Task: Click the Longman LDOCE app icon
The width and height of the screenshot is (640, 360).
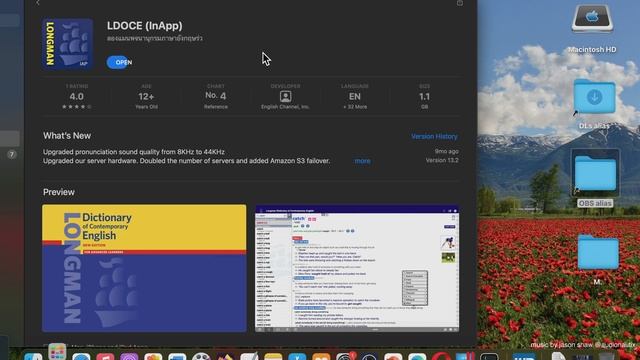Action: [67, 44]
